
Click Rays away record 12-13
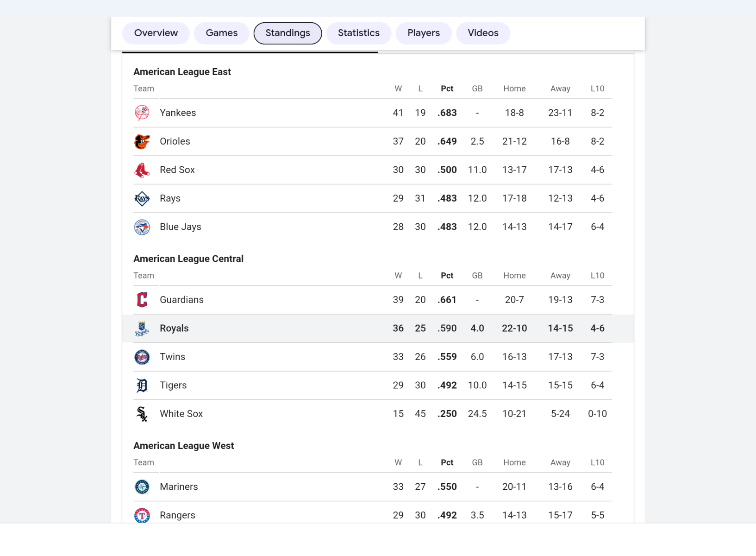point(560,198)
